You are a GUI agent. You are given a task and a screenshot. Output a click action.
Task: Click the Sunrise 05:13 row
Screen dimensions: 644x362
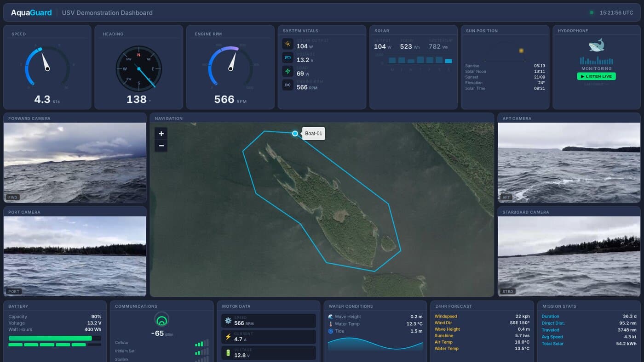pyautogui.click(x=505, y=66)
